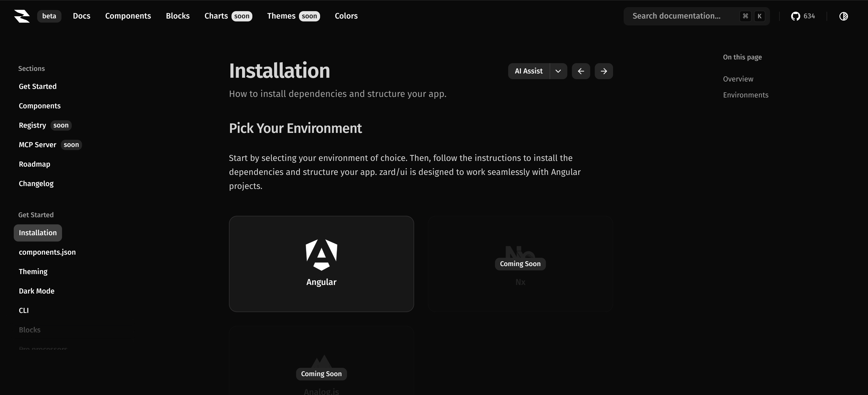The image size is (868, 395).
Task: Jump to Overview in page outline
Action: [738, 79]
